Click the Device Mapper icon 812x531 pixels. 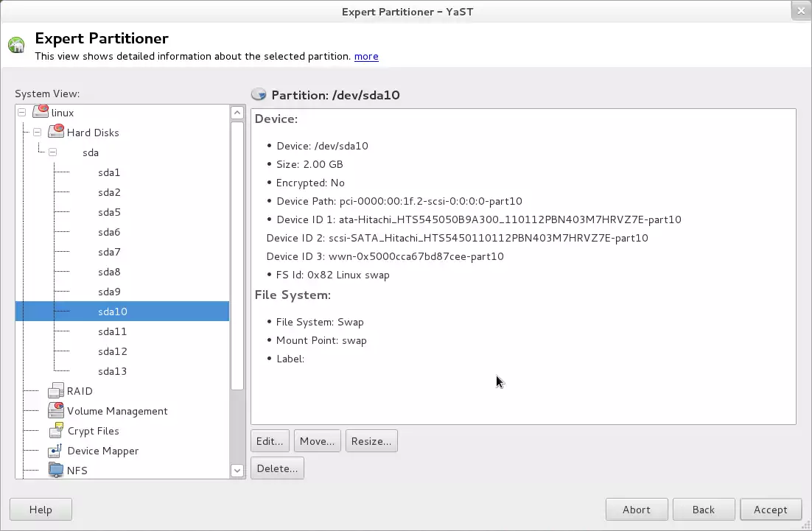[x=56, y=451]
